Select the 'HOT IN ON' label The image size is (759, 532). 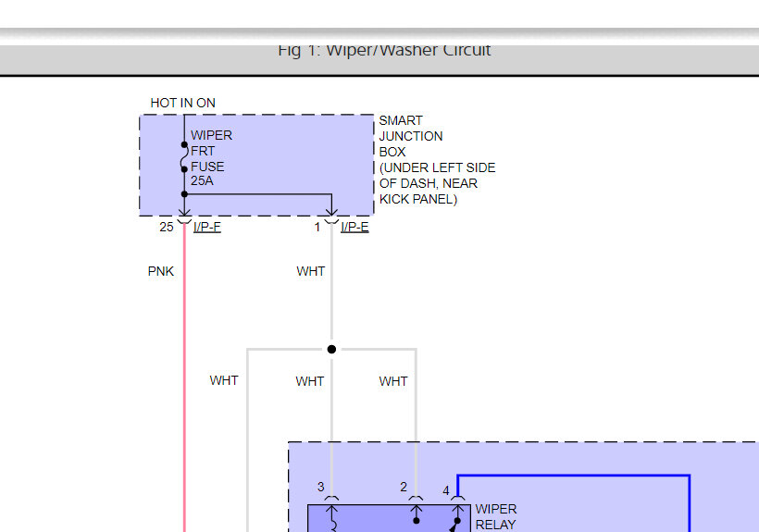182,103
